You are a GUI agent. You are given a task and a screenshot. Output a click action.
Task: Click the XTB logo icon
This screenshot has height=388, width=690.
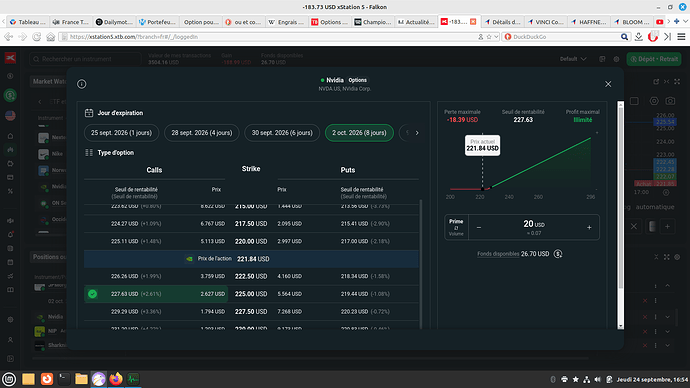click(10, 58)
